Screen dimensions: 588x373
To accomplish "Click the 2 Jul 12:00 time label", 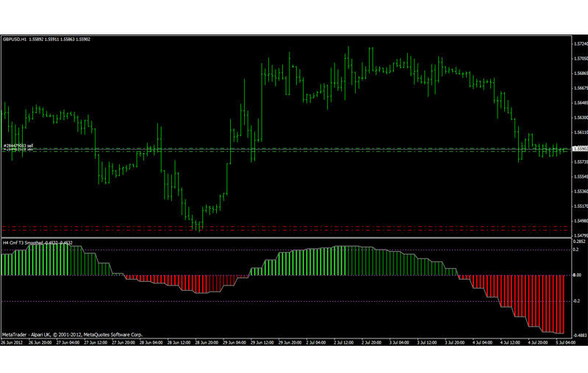I will click(343, 343).
